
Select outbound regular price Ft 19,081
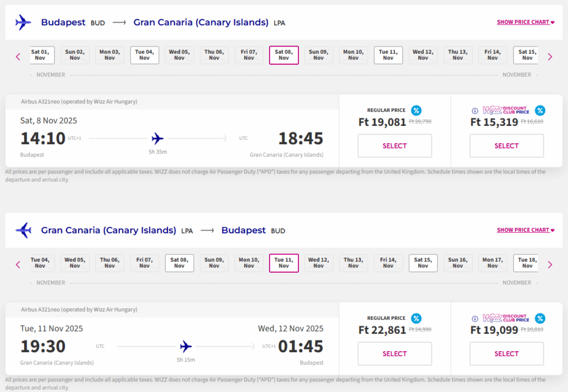tap(394, 146)
